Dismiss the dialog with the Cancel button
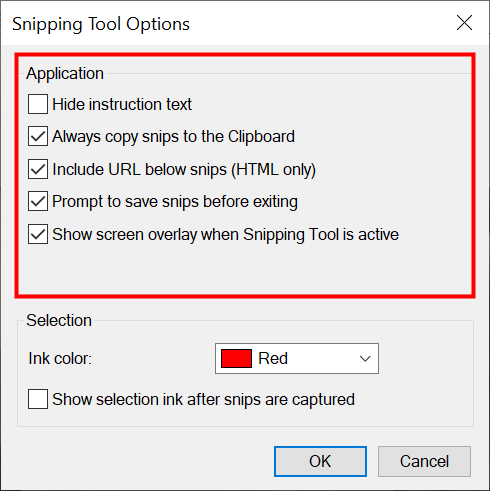The width and height of the screenshot is (490, 491). click(424, 461)
